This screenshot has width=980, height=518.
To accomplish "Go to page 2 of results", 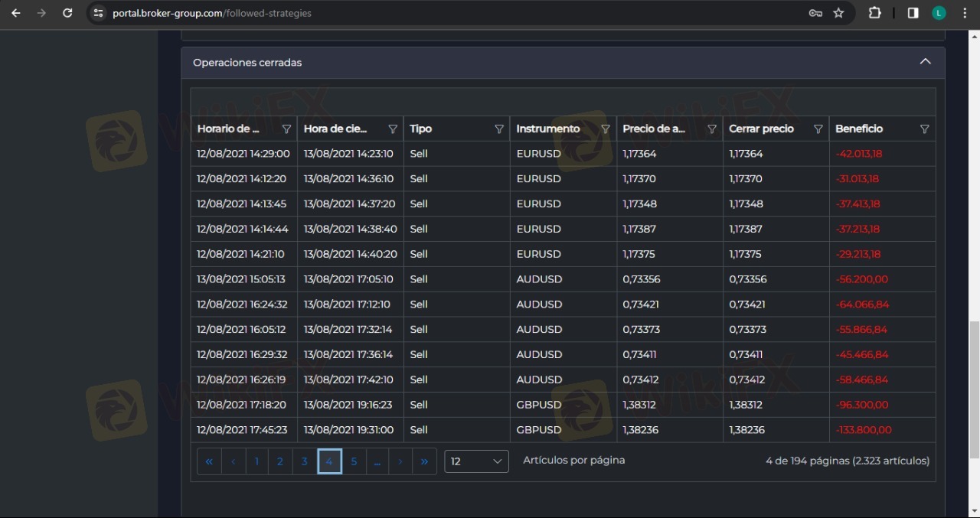I will (x=280, y=461).
